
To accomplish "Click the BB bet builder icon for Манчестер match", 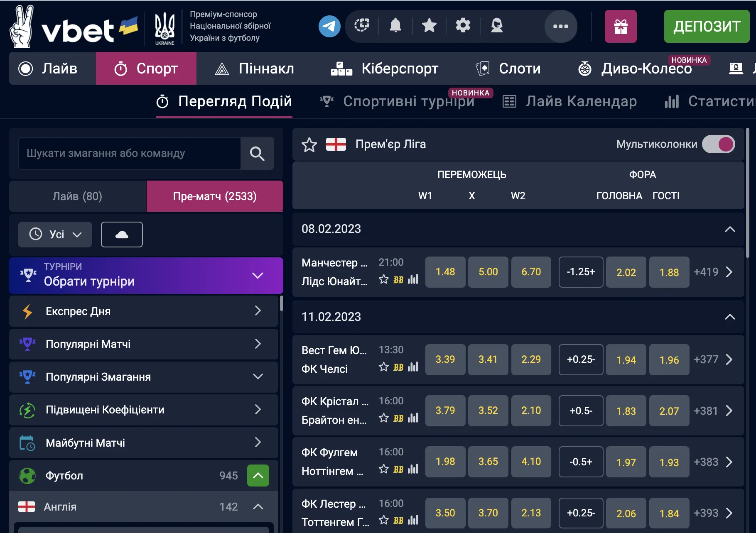I will (398, 280).
